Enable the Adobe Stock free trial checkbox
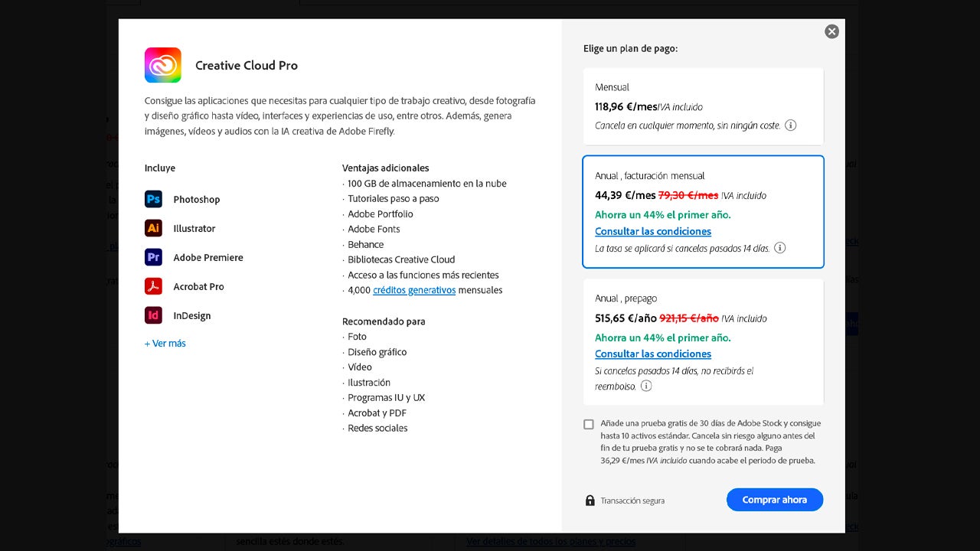The width and height of the screenshot is (980, 551). (589, 424)
